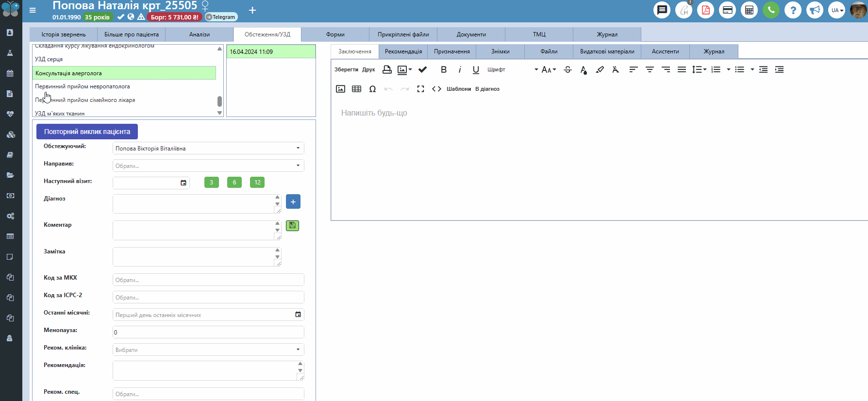Set next visit in 12 months
This screenshot has height=401, width=868.
point(257,183)
